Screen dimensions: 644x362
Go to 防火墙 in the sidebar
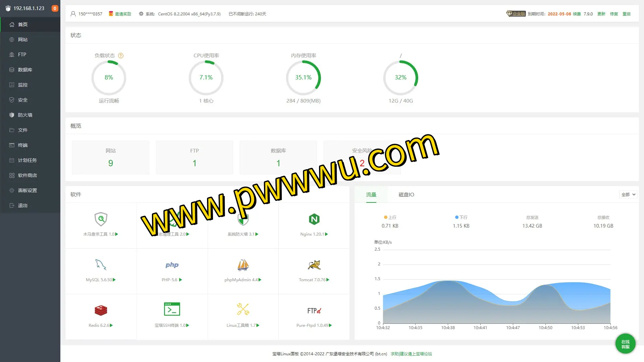click(x=25, y=115)
